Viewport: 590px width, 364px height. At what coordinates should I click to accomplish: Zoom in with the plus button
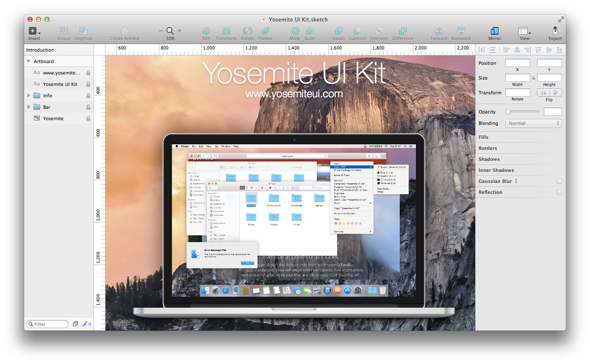coord(180,31)
